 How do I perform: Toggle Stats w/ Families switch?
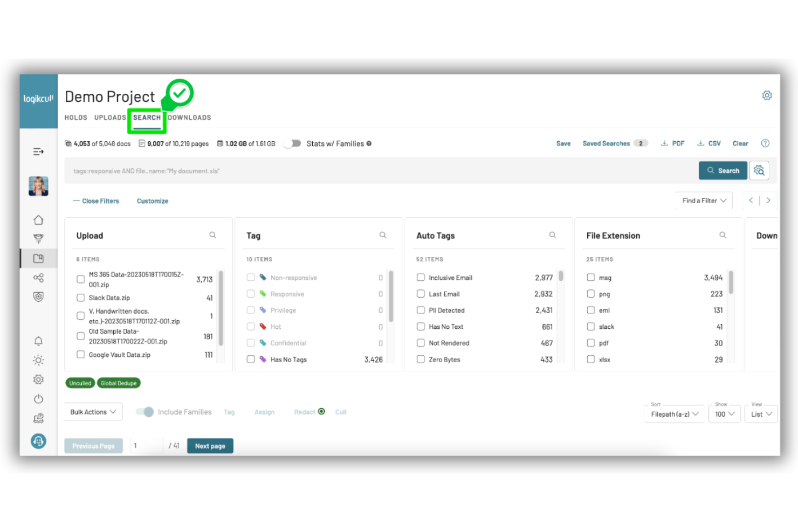point(293,143)
